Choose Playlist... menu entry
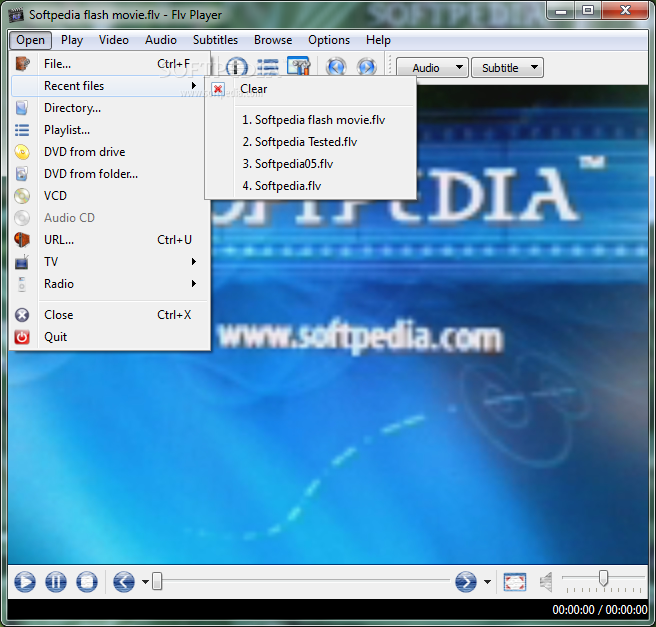This screenshot has height=627, width=656. click(110, 130)
